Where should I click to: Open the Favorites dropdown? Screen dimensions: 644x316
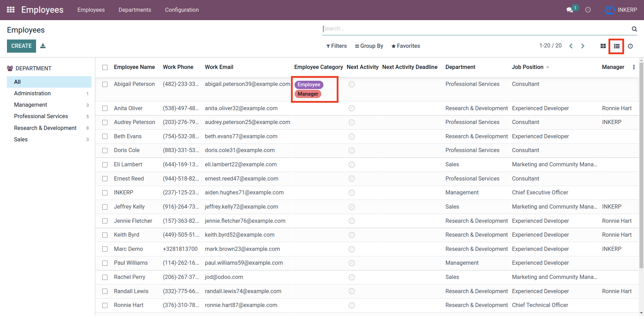point(406,46)
